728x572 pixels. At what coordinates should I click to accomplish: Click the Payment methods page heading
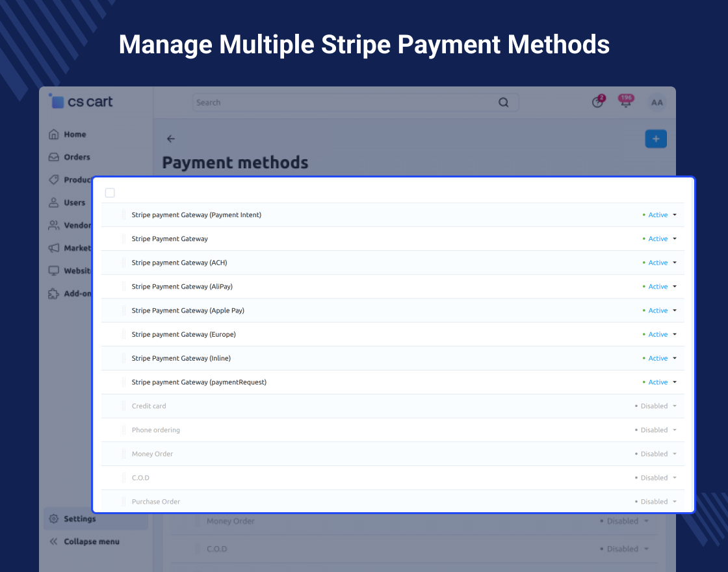pos(235,162)
